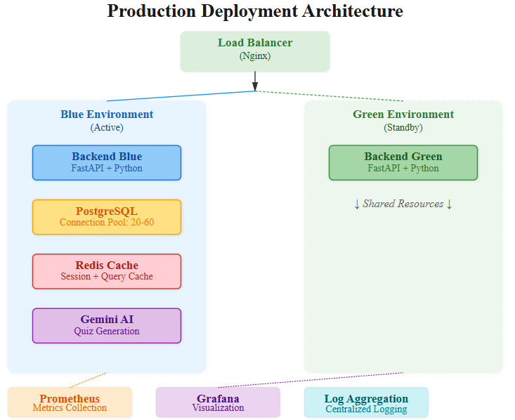Select the Backend Green FastAPI node
This screenshot has width=515, height=420.
403,162
